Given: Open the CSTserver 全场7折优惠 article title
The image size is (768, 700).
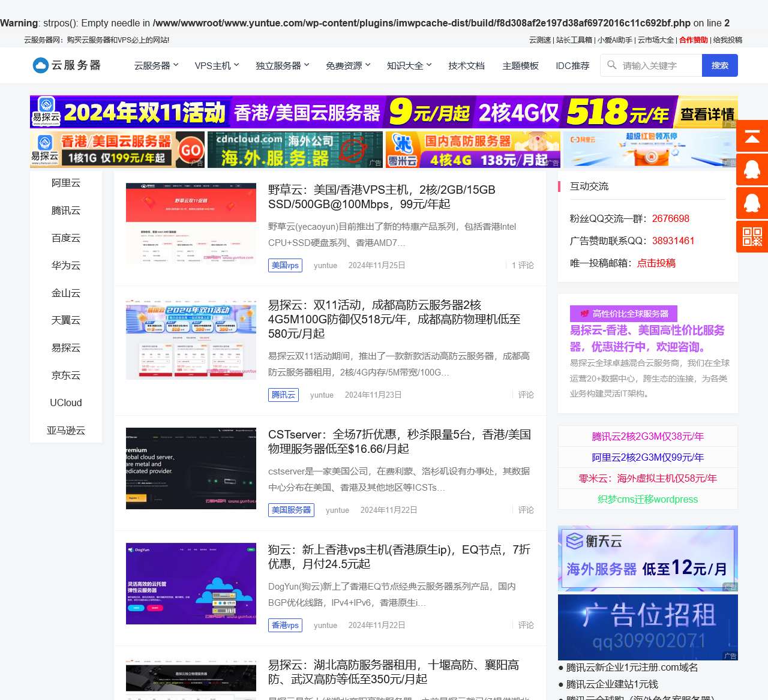Looking at the screenshot, I should pos(400,441).
